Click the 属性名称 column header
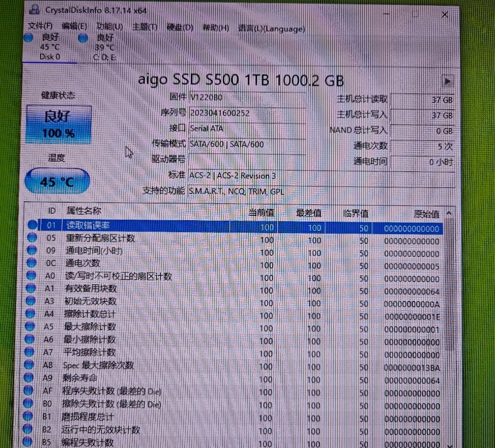 [x=84, y=211]
